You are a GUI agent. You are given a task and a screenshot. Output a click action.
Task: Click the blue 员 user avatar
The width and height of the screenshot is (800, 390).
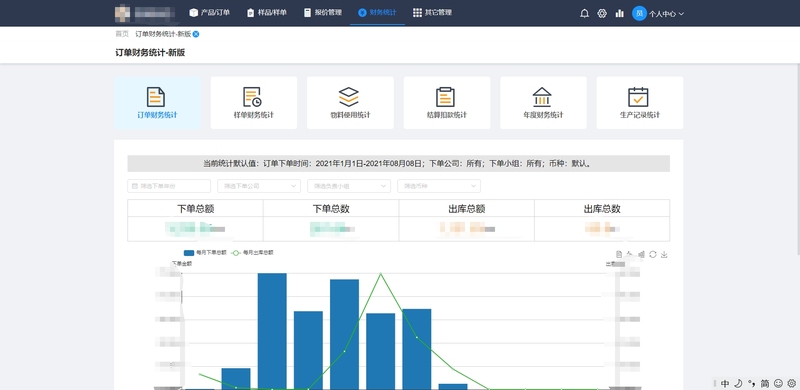(x=639, y=13)
